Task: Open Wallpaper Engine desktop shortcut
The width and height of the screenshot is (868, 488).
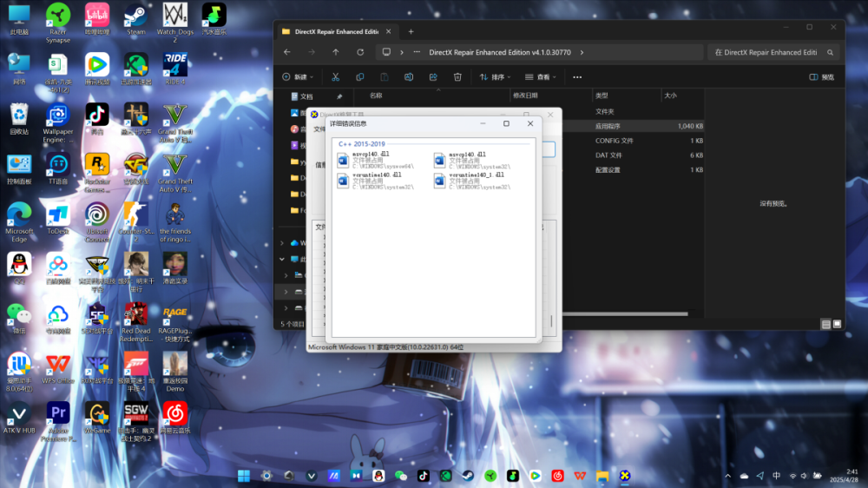Action: (58, 123)
